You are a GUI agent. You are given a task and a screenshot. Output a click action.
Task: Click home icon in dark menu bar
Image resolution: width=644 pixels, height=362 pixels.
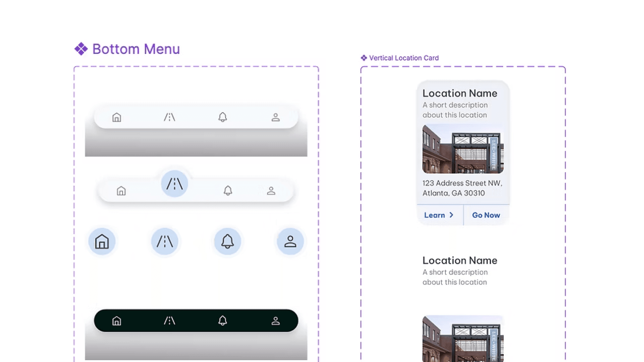pyautogui.click(x=116, y=321)
